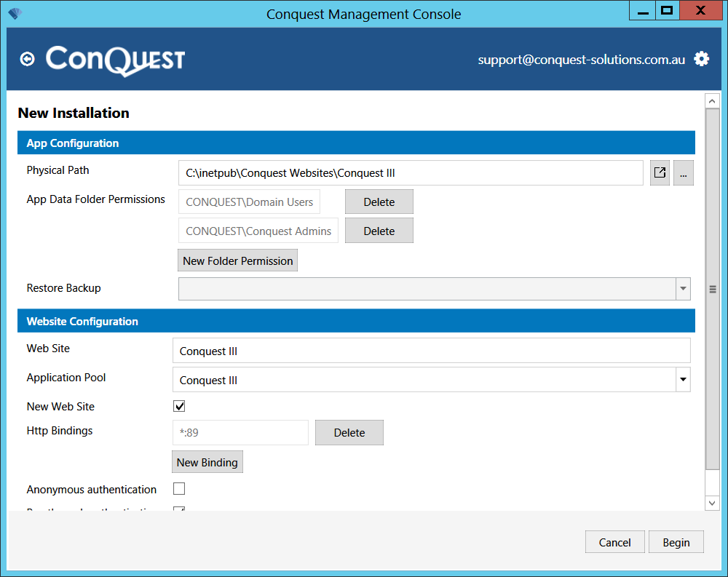Click the CONQUEST\Conquest Admins permission field
This screenshot has width=728, height=577.
(258, 231)
